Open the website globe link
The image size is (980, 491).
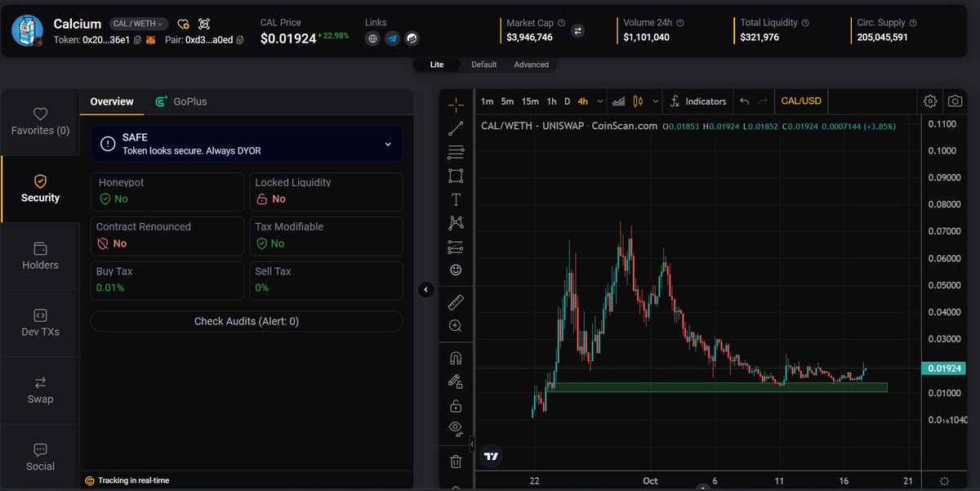pos(372,38)
